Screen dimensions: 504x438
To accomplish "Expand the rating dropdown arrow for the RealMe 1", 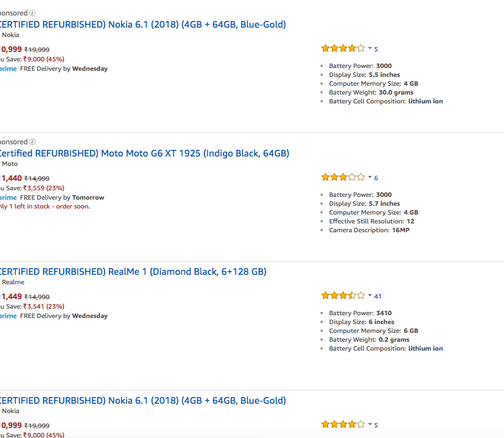I will pos(370,295).
